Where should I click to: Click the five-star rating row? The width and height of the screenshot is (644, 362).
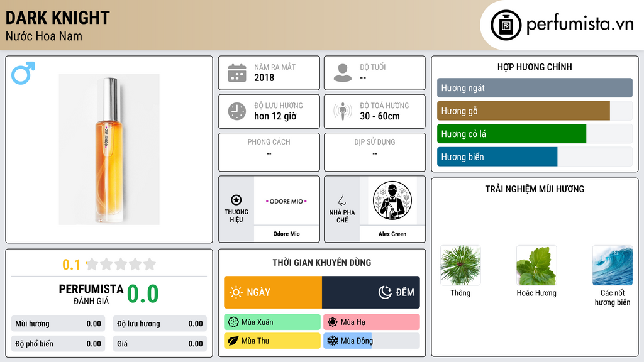point(121,264)
